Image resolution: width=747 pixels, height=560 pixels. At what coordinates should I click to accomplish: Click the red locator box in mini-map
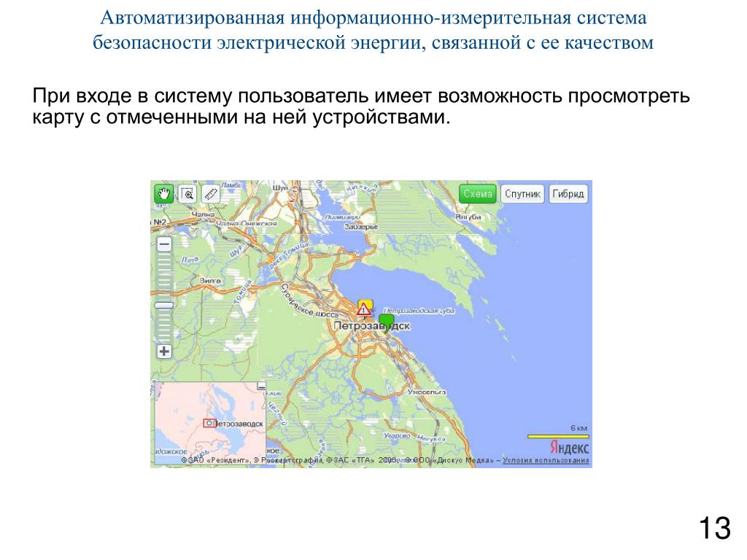[x=209, y=423]
